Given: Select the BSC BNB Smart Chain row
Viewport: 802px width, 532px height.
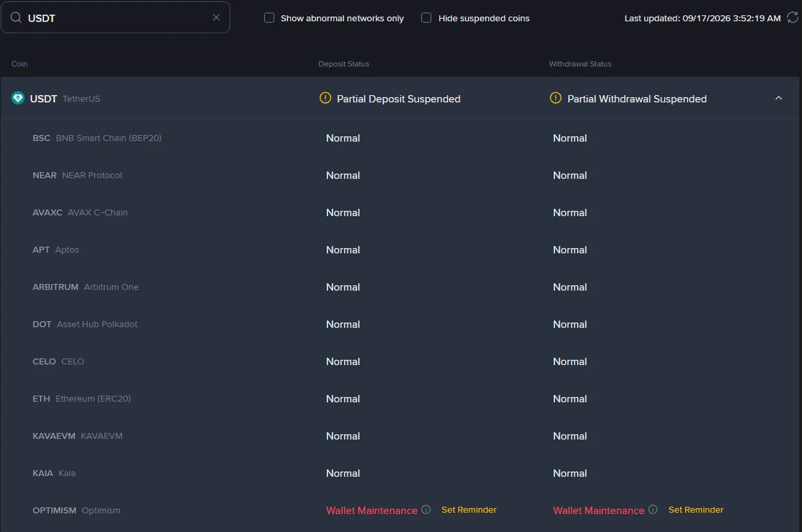Looking at the screenshot, I should point(401,138).
